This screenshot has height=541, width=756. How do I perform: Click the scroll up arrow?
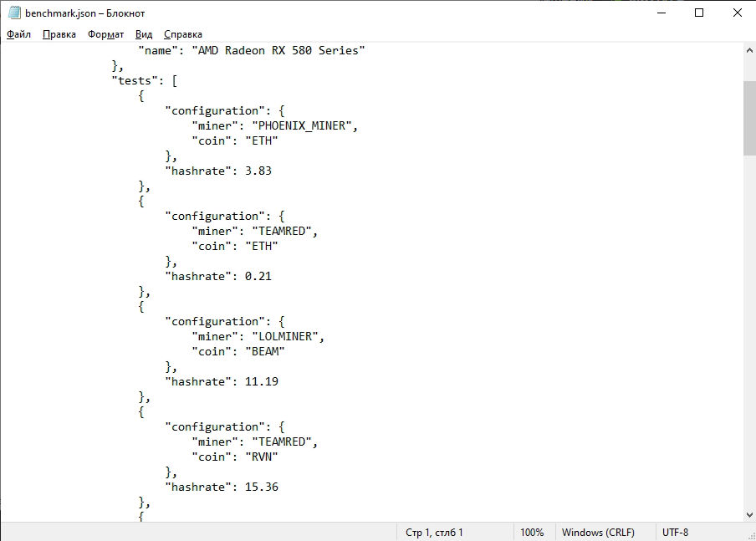point(748,50)
